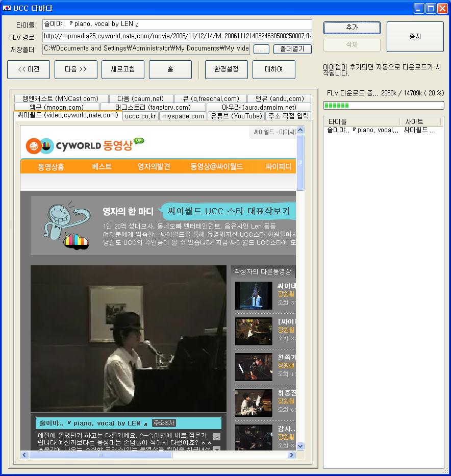This screenshot has height=476, width=451.
Task: Open the folder with 폴더열기 button
Action: tap(292, 49)
